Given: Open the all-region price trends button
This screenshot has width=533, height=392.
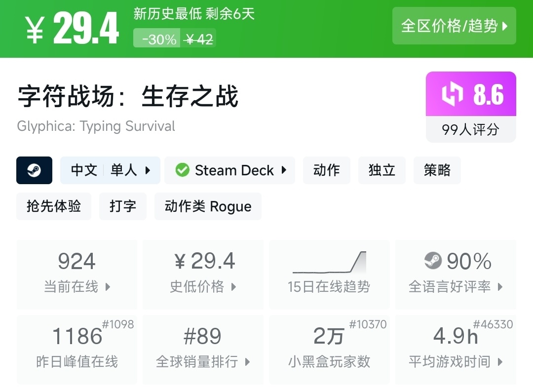Looking at the screenshot, I should (x=454, y=26).
